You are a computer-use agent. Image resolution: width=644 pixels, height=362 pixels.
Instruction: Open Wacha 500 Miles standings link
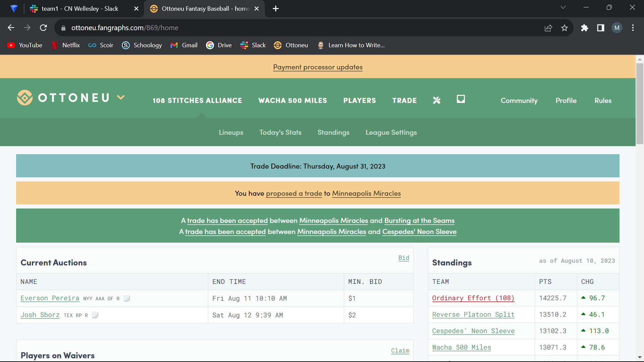click(x=461, y=348)
